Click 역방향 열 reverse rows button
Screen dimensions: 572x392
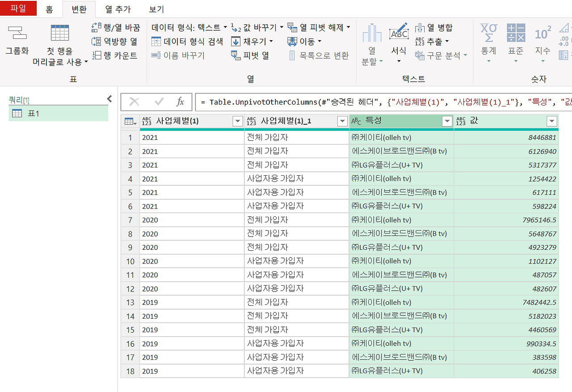114,42
